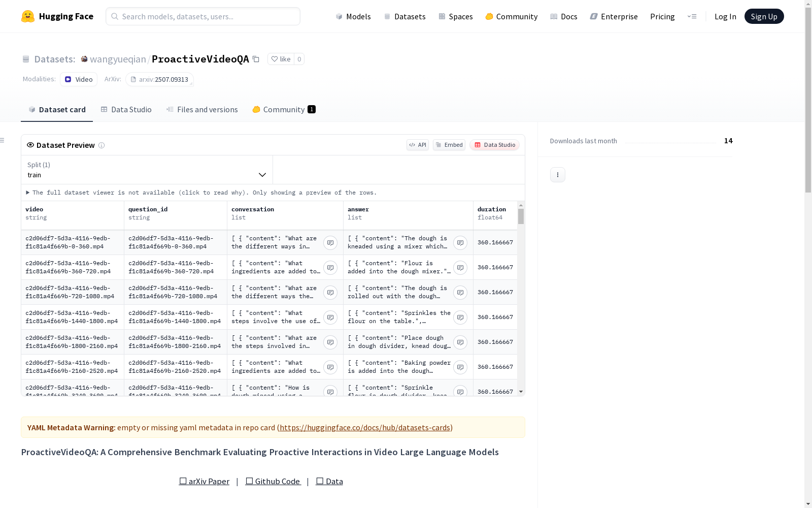Open the ProactiveVideoQA dataset name link
This screenshot has width=812, height=508.
click(x=200, y=59)
